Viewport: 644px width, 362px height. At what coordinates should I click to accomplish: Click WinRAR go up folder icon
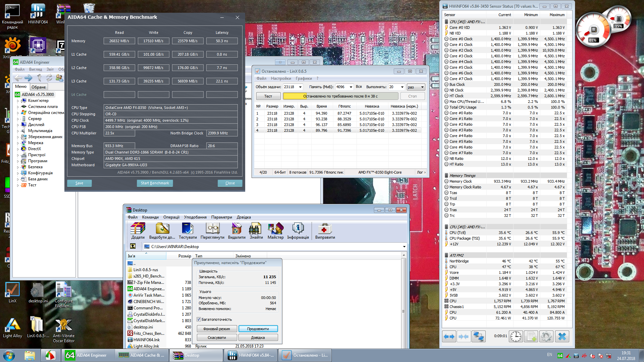point(133,246)
